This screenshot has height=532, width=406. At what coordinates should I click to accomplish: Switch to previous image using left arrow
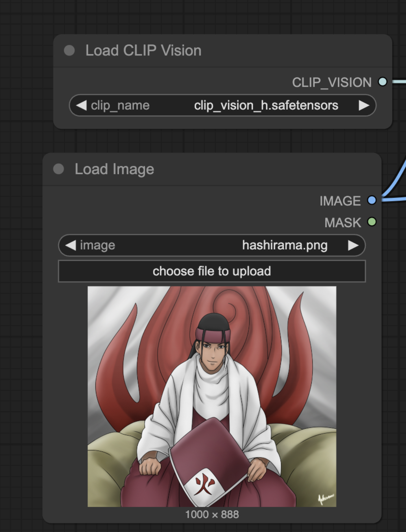point(71,245)
